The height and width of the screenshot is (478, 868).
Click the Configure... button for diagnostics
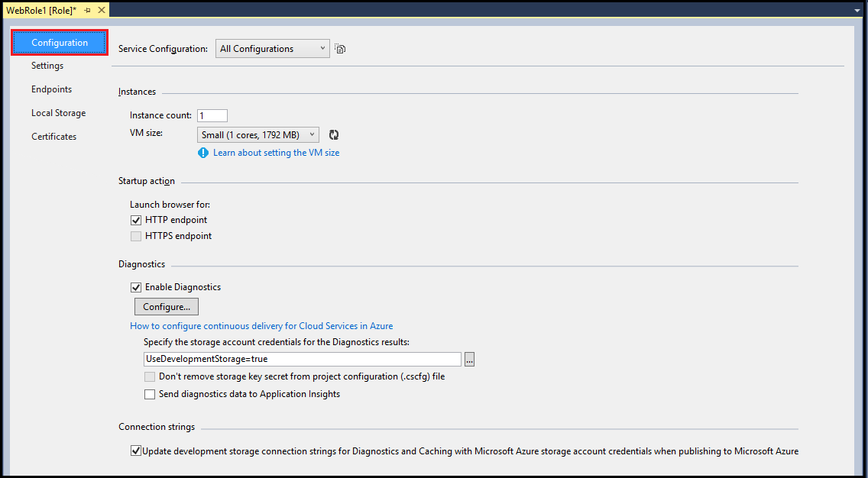click(166, 306)
